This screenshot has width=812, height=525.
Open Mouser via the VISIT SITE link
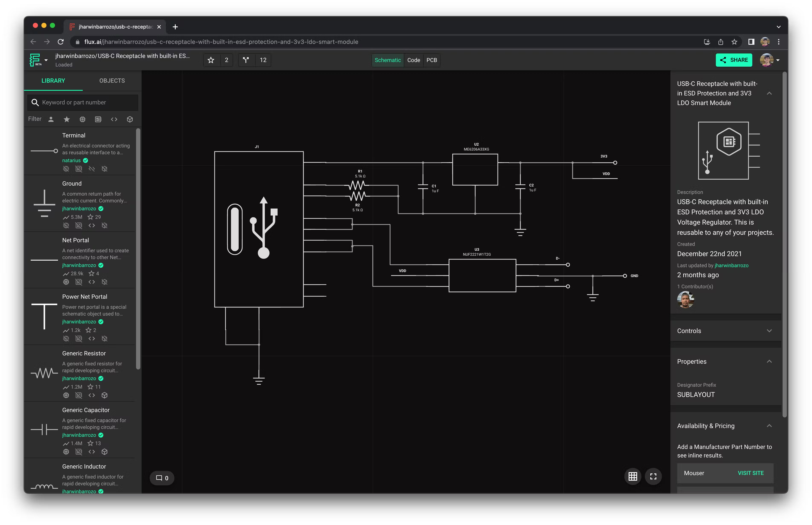coord(751,473)
